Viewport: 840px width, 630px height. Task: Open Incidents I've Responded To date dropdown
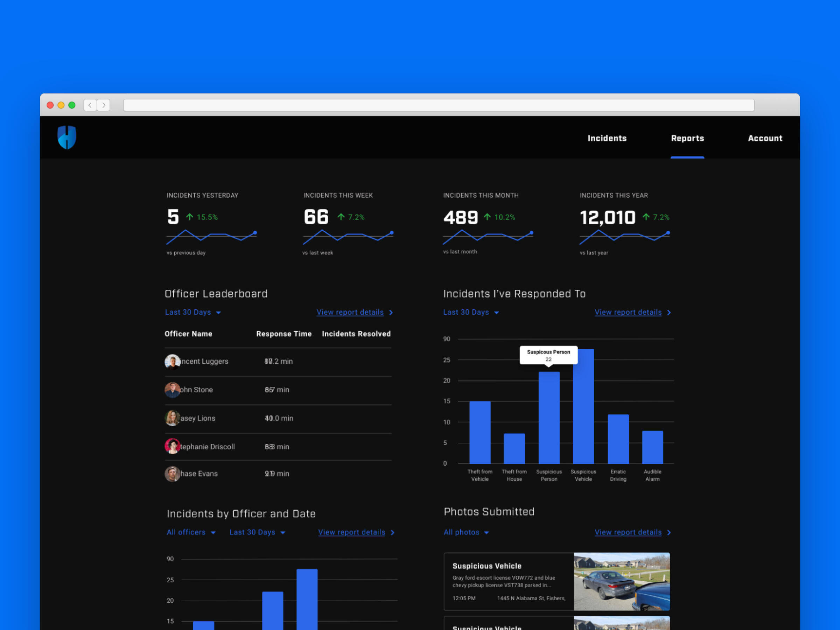(x=471, y=313)
